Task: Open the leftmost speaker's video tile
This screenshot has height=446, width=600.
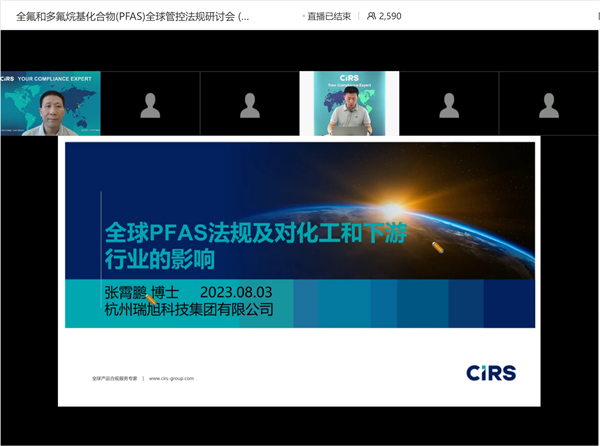Action: (48, 104)
